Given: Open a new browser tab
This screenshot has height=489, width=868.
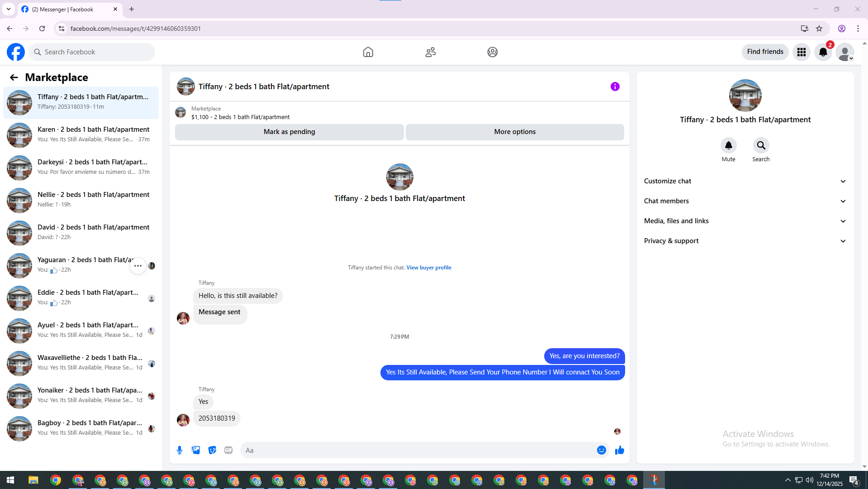Looking at the screenshot, I should [x=132, y=9].
